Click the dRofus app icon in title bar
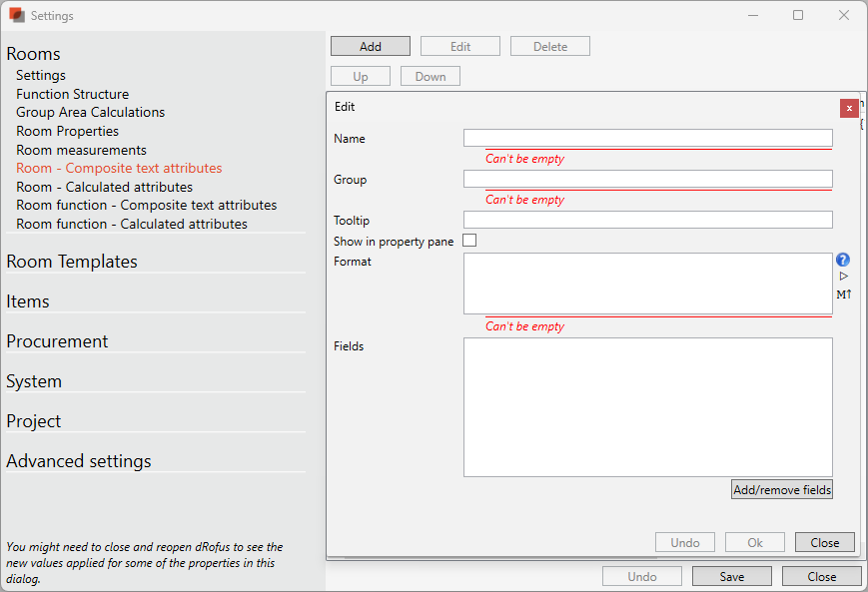Image resolution: width=868 pixels, height=592 pixels. tap(16, 16)
